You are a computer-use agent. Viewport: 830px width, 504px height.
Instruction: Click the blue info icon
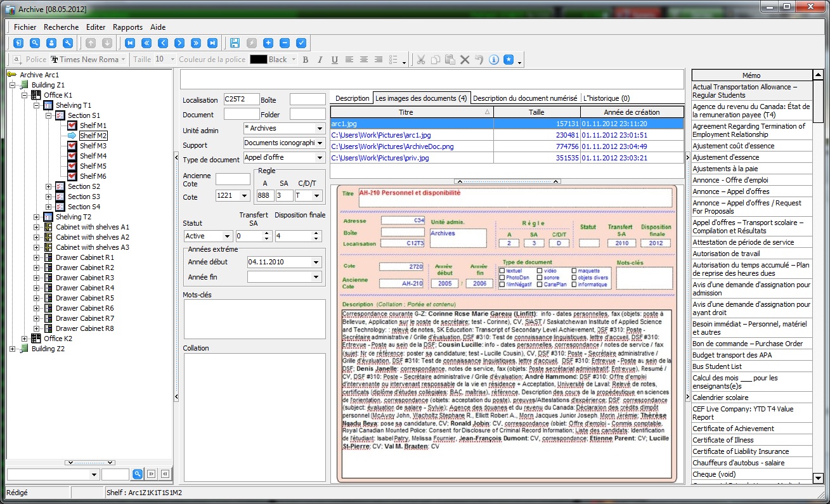494,60
